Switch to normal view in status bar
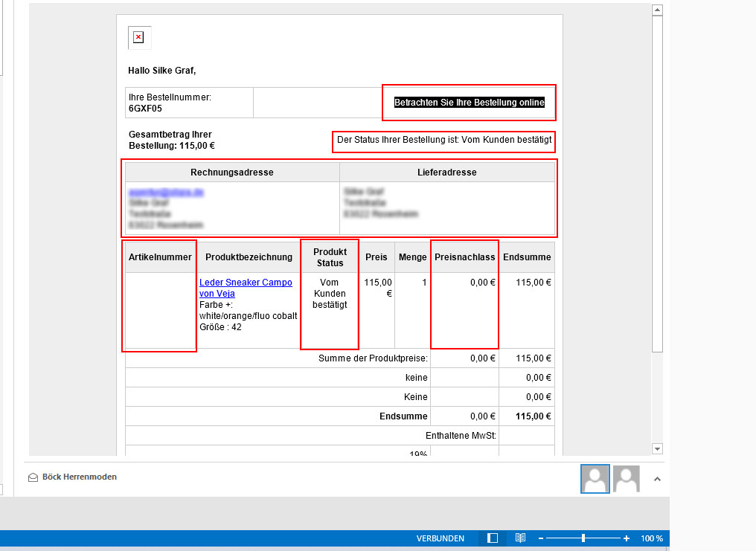The width and height of the screenshot is (756, 551). tap(493, 538)
